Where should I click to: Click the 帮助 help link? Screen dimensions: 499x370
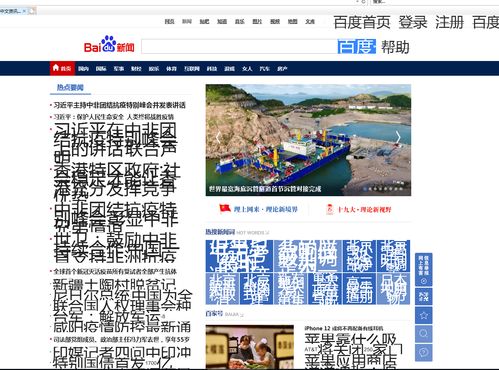coord(395,47)
